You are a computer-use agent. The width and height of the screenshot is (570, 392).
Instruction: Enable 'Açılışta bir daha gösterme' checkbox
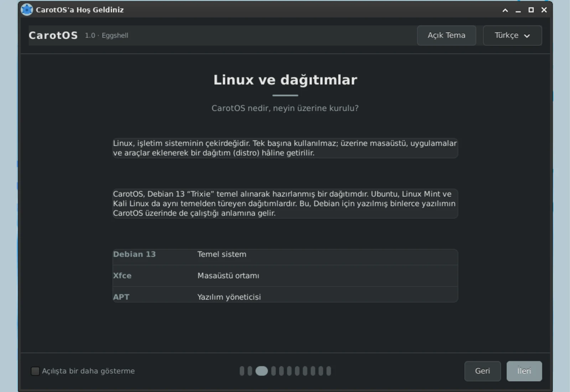click(35, 371)
